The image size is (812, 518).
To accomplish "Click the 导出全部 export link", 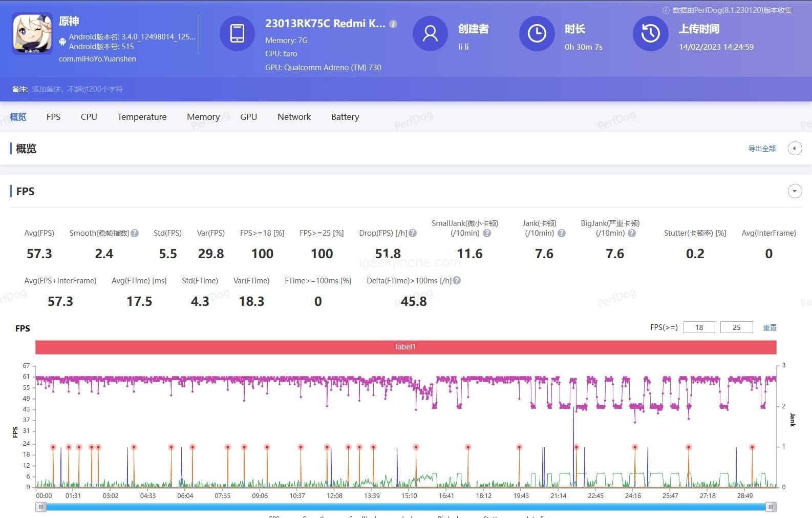I will (x=762, y=149).
